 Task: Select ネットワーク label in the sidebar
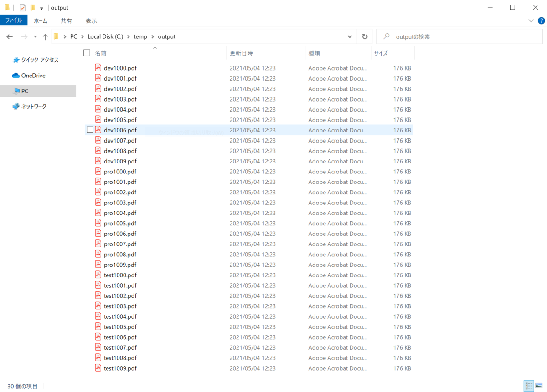click(x=34, y=107)
